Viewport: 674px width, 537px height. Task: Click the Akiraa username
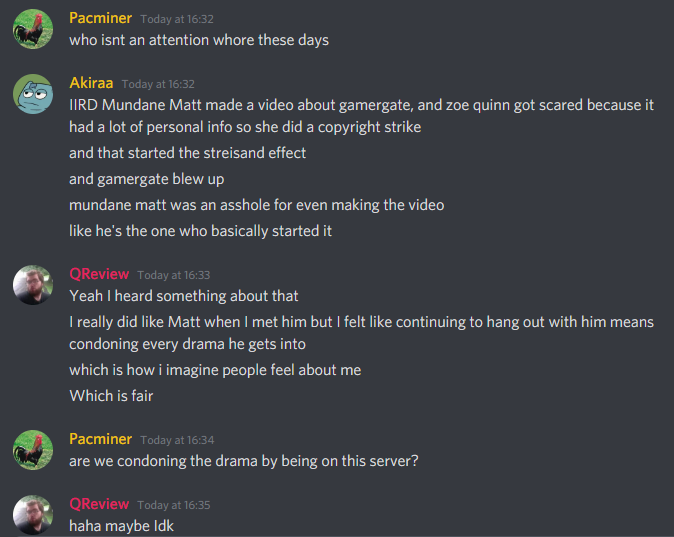(91, 83)
